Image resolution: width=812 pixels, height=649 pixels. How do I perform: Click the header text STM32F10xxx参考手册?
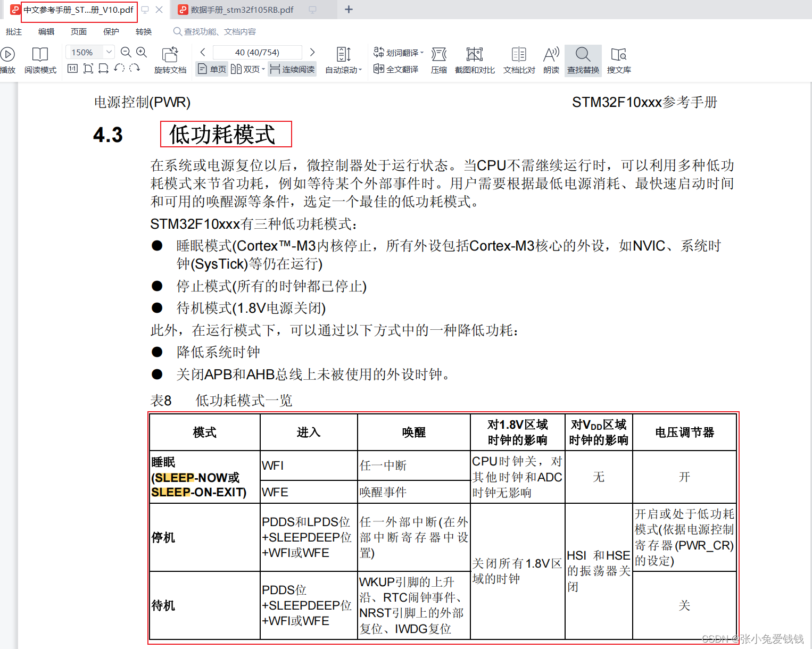[x=645, y=102]
